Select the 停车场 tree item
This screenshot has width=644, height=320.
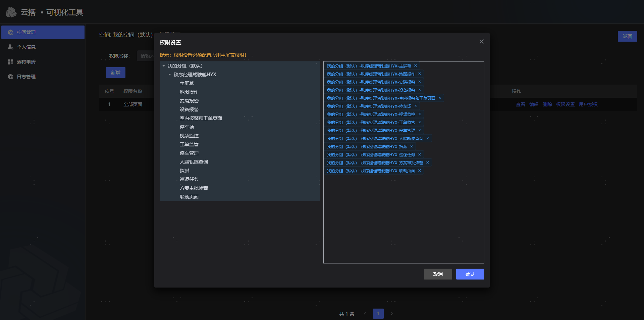coord(187,127)
